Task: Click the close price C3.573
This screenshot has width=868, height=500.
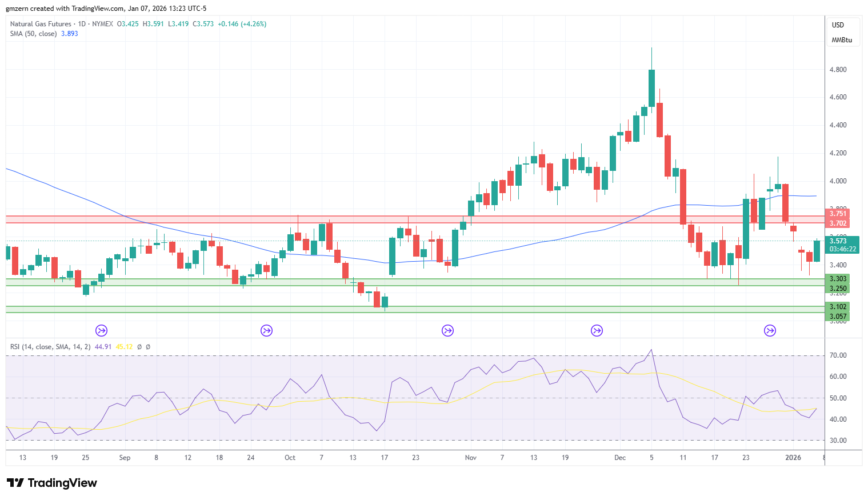Action: click(203, 24)
